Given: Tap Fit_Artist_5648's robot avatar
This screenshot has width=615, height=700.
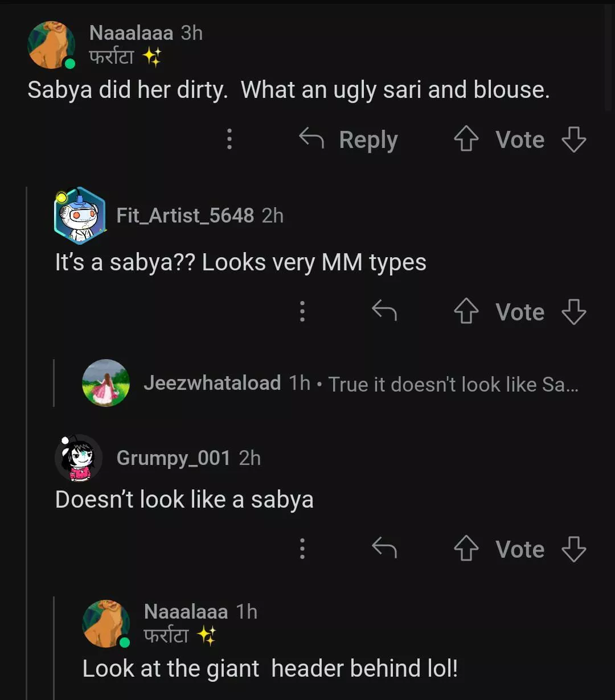Looking at the screenshot, I should click(80, 216).
